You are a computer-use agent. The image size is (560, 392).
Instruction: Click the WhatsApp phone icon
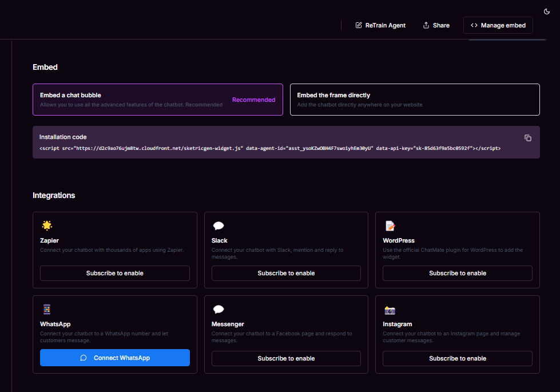[x=47, y=309]
